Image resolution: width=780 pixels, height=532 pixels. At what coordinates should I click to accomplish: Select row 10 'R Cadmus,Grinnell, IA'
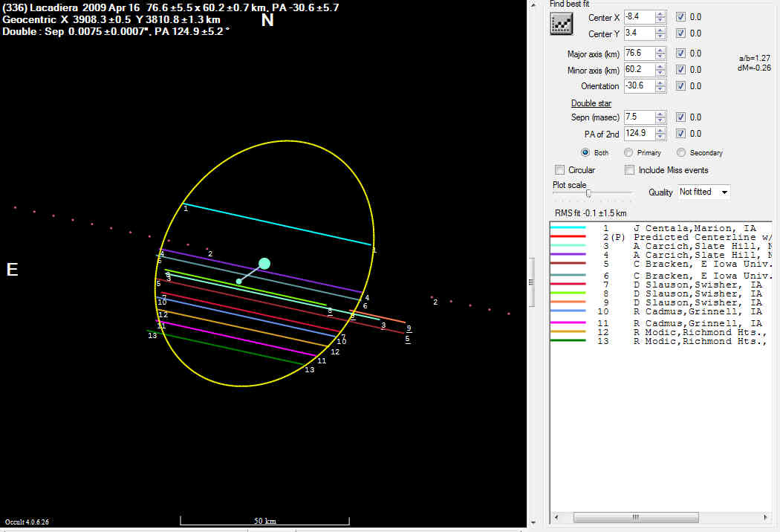(x=661, y=311)
